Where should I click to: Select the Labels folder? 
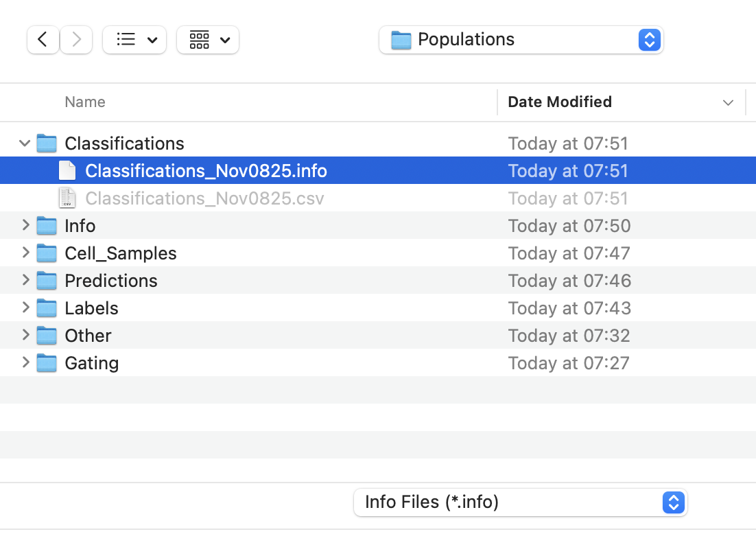[x=91, y=308]
